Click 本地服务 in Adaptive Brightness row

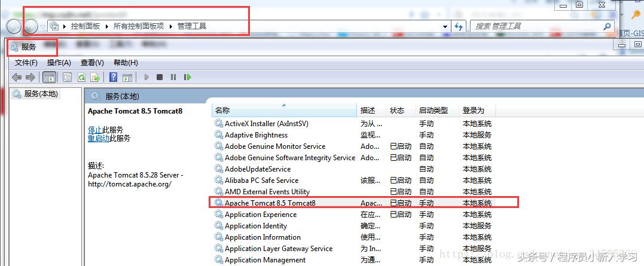477,134
